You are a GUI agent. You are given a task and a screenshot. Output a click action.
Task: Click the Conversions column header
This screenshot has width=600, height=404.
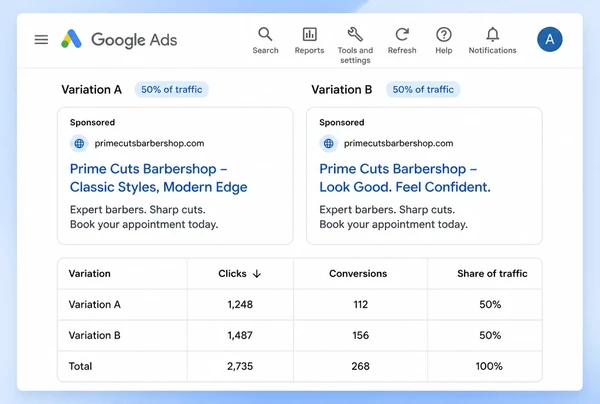(x=358, y=274)
